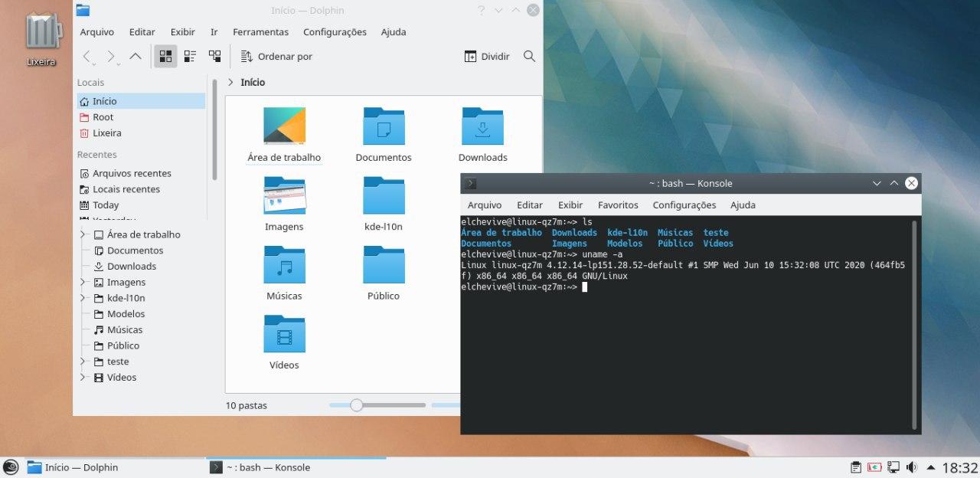The height and width of the screenshot is (478, 980).
Task: Expand teste tree node
Action: point(83,362)
